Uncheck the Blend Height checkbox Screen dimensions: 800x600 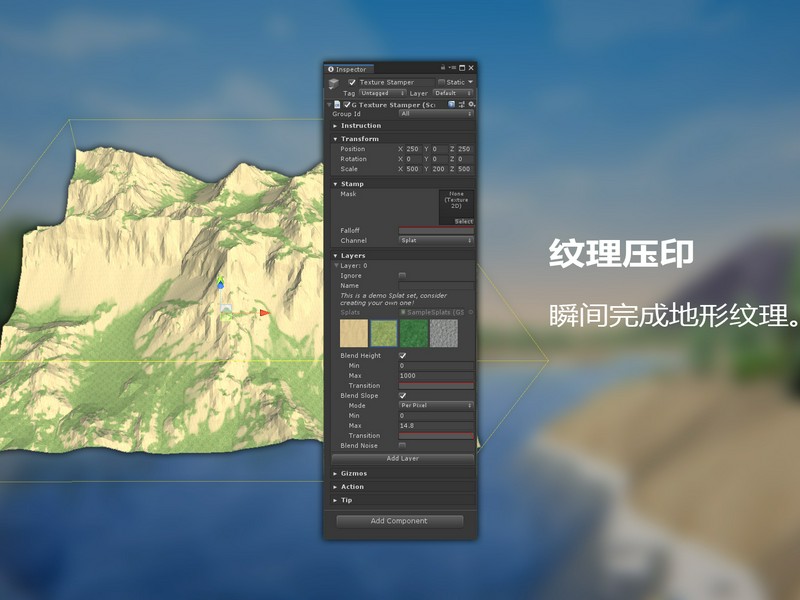click(x=402, y=356)
